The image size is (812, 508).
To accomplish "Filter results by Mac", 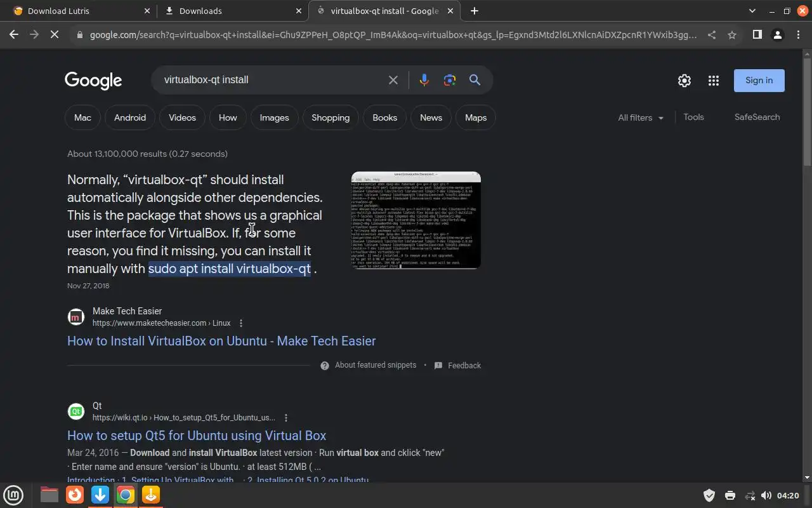I will (82, 117).
